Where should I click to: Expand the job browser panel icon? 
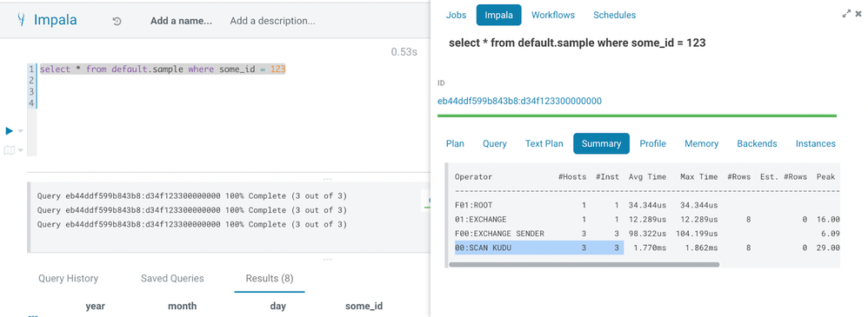click(846, 15)
